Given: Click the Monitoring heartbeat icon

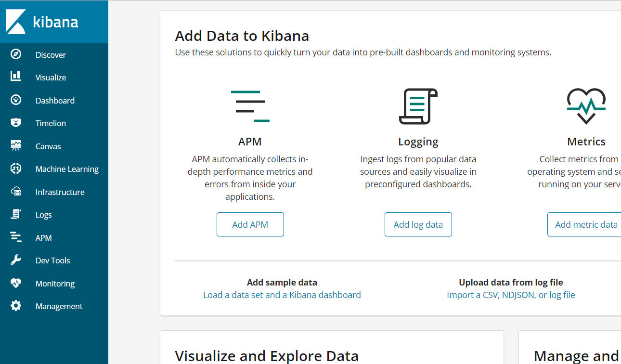Looking at the screenshot, I should click(16, 283).
